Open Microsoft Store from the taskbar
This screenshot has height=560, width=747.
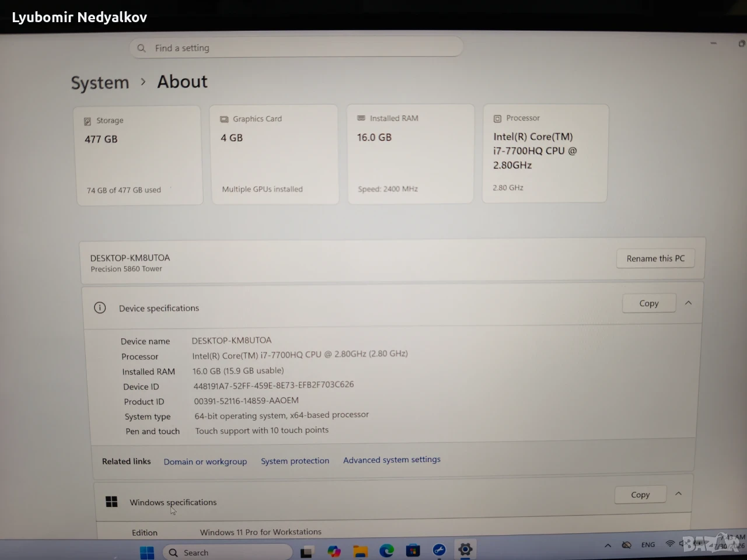[x=413, y=550]
